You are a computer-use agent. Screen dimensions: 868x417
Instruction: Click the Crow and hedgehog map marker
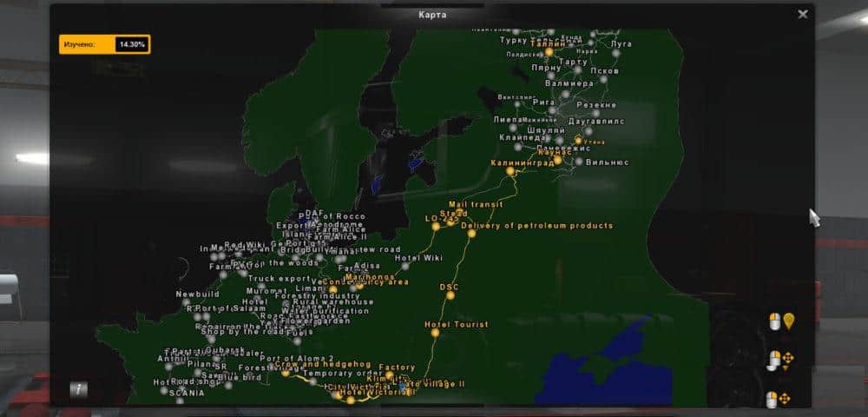coord(286,373)
